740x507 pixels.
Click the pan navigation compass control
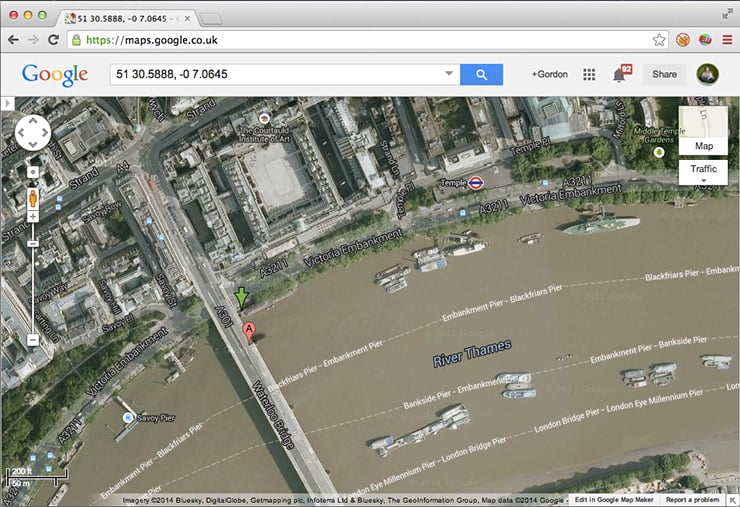[x=33, y=132]
